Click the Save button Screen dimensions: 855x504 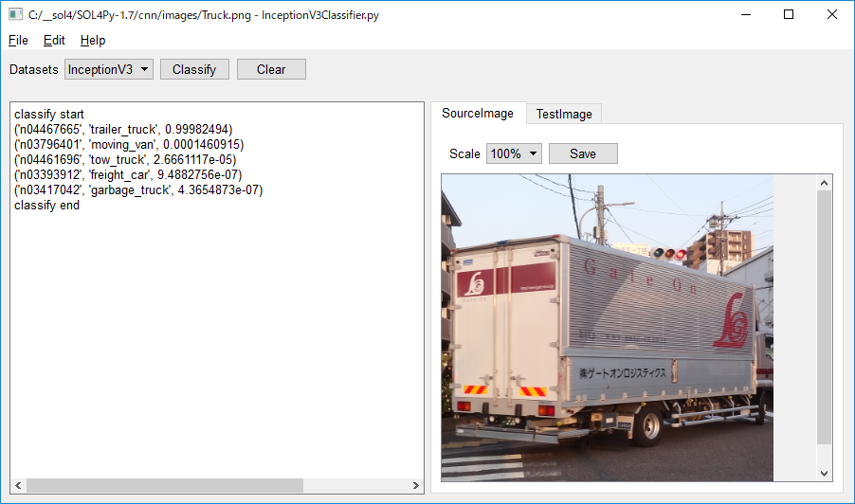(x=583, y=153)
